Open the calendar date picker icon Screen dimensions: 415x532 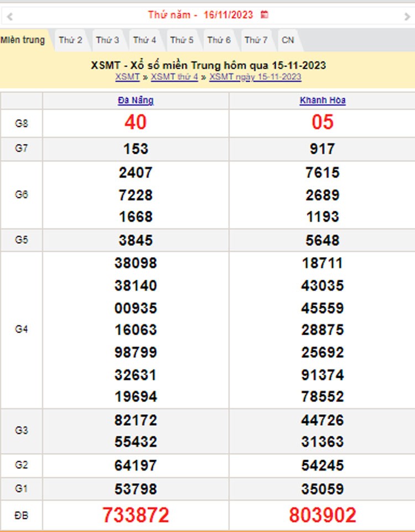(x=265, y=15)
